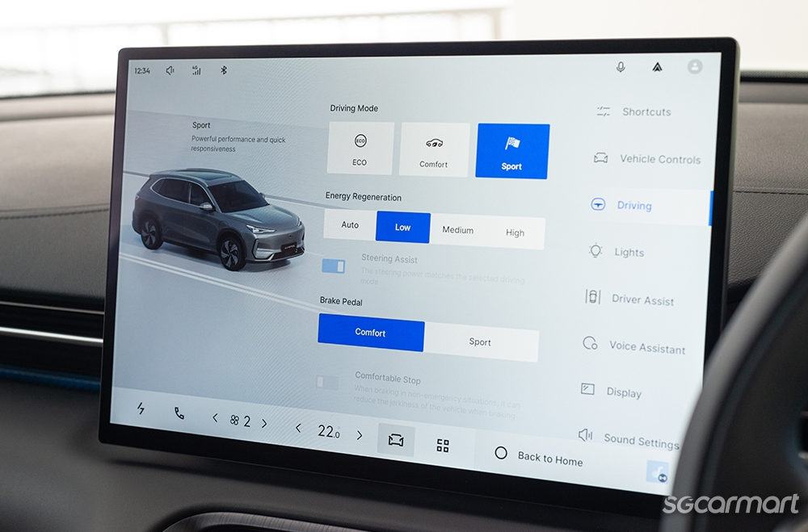This screenshot has width=808, height=532.
Task: Select Comfort driving mode
Action: pyautogui.click(x=435, y=150)
